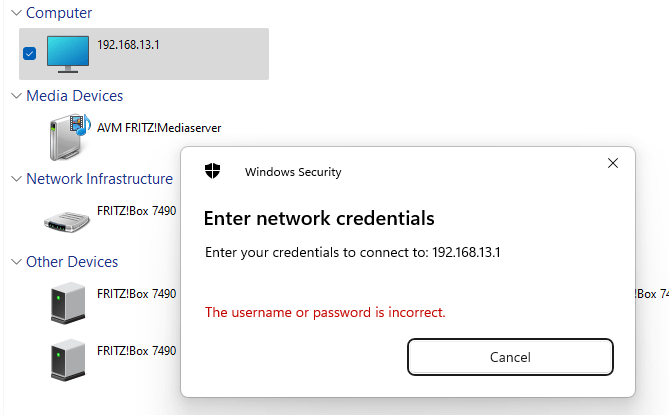Click the 192.168.13.1 computer monitor icon
This screenshot has width=669, height=415.
click(x=68, y=54)
